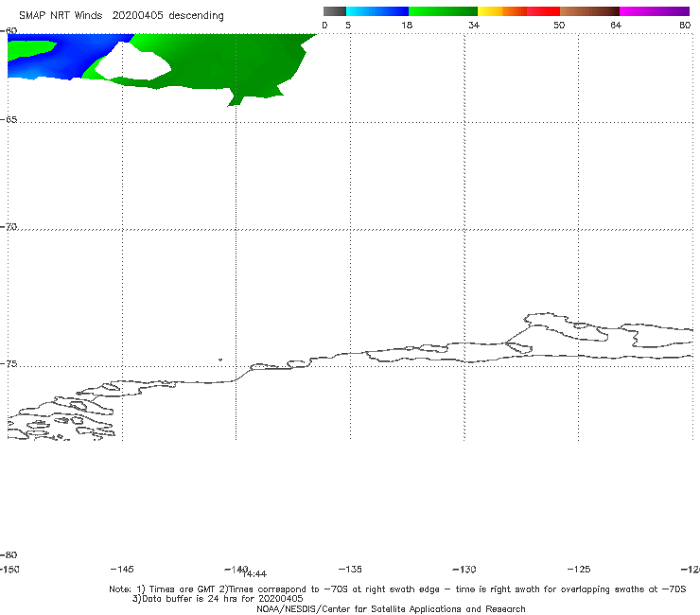
Task: Click the brown segment of the color bar
Action: [589, 11]
